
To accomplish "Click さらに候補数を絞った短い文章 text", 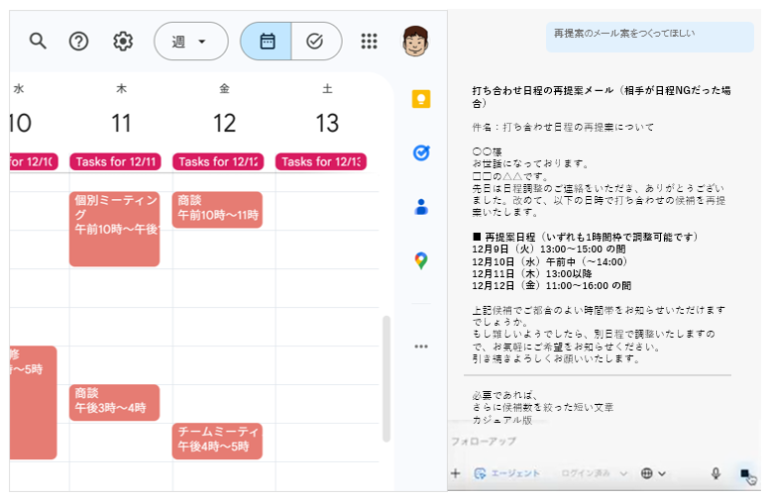I will tap(543, 408).
